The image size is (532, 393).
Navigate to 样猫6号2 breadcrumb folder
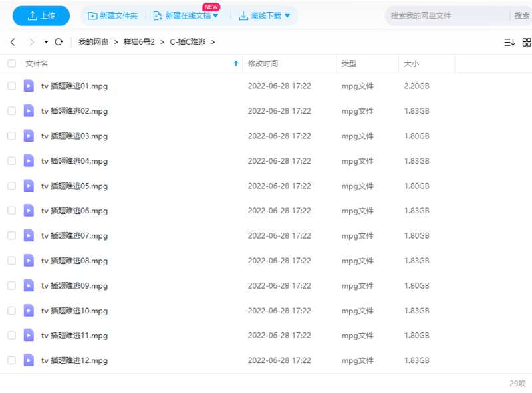click(x=139, y=42)
